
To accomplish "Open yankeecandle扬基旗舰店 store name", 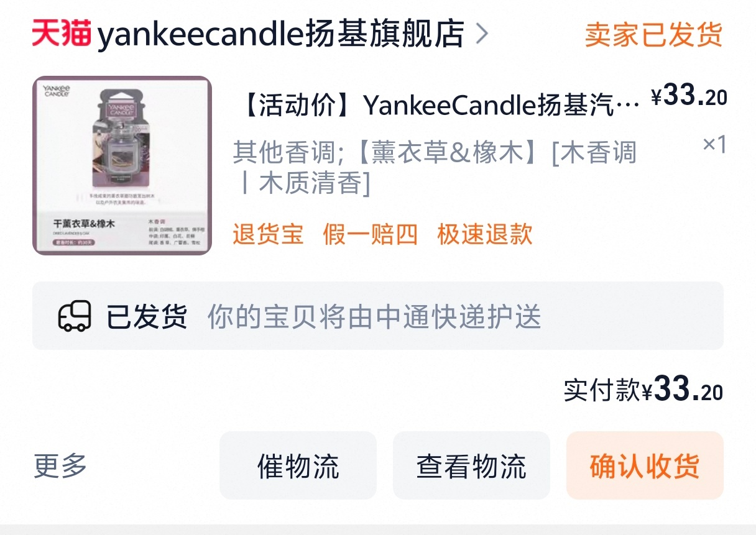I will [281, 34].
